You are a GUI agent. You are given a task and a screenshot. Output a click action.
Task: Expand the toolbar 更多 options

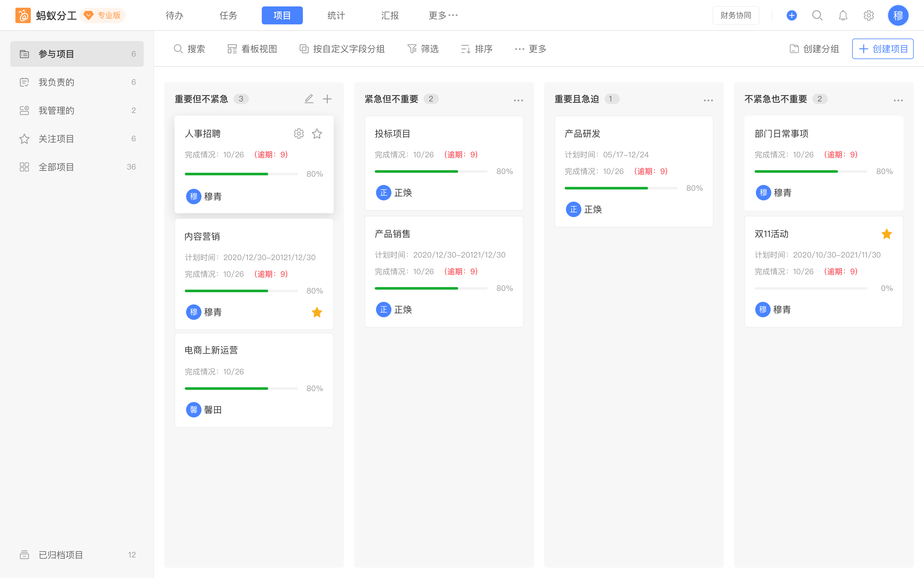530,49
